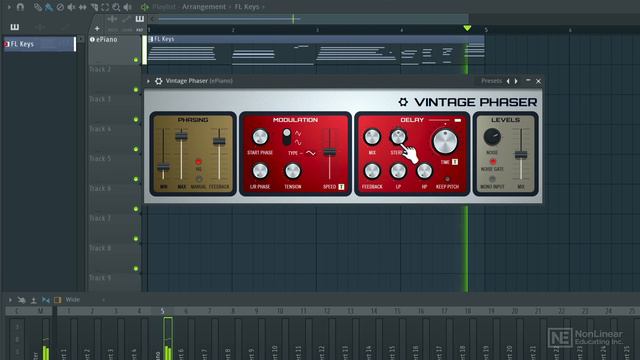The width and height of the screenshot is (640, 360).
Task: Click the piano keys icon above the track headers
Action: (140, 19)
